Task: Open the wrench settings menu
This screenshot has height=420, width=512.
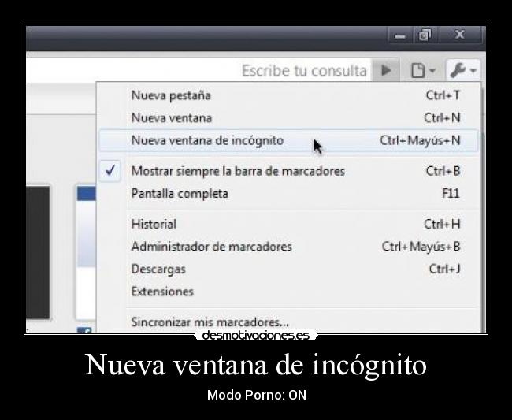Action: point(463,70)
